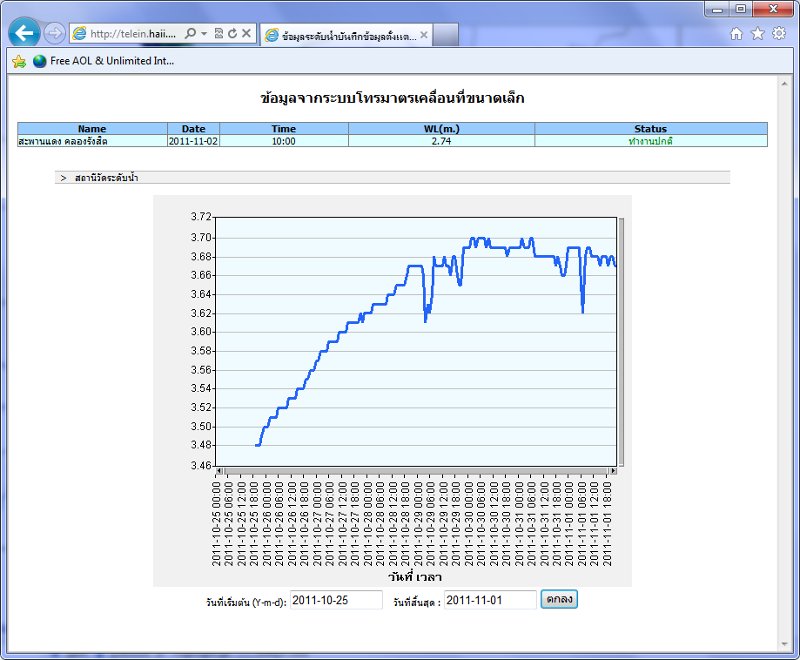Open the blank new tab button

click(x=446, y=35)
